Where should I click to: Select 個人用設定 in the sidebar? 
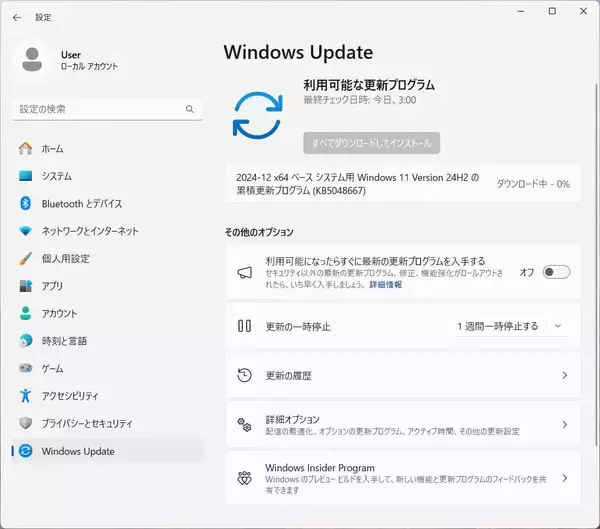[108, 258]
